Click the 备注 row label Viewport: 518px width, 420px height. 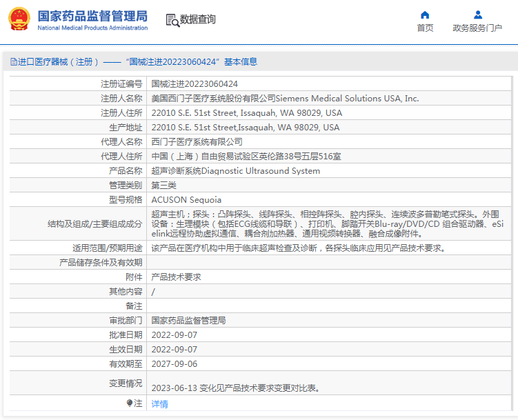point(134,306)
